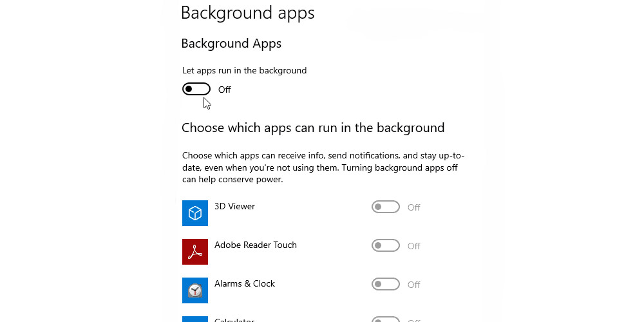Screen dimensions: 644x322
Task: Click the Off label beside the main toggle
Action: click(225, 90)
